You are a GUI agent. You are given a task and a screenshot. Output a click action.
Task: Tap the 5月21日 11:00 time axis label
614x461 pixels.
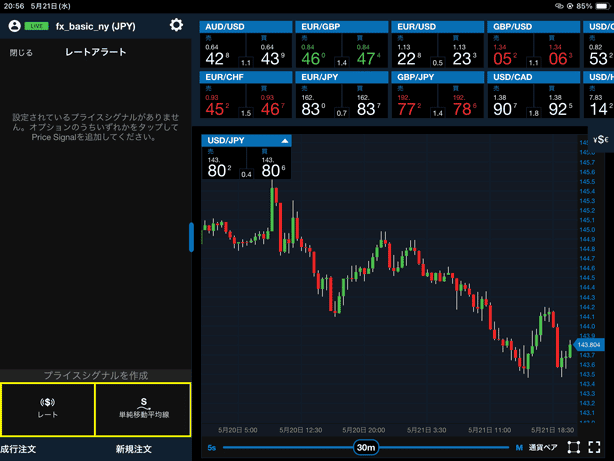489,430
